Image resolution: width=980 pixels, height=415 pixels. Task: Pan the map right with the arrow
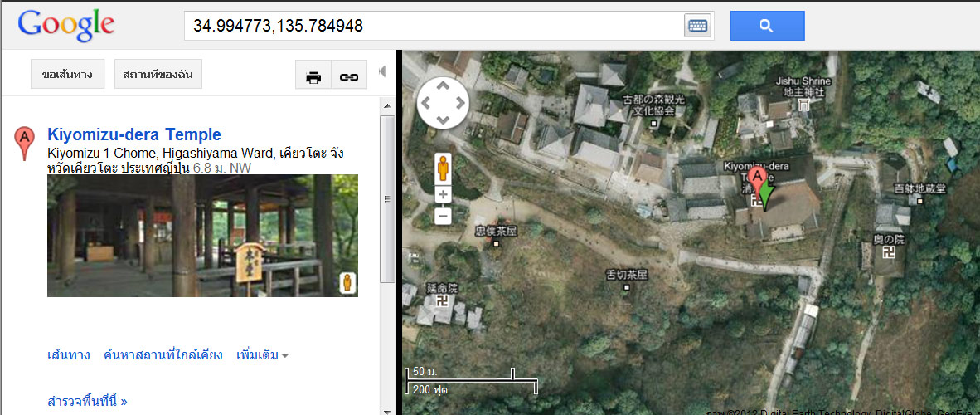point(459,103)
